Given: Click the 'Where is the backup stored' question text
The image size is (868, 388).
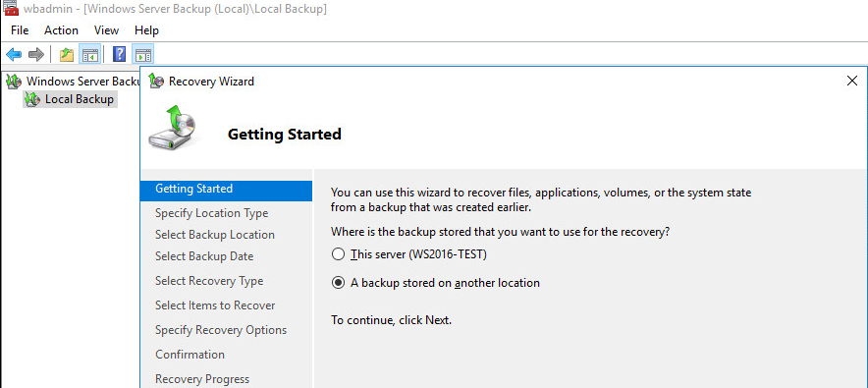Looking at the screenshot, I should coord(500,232).
